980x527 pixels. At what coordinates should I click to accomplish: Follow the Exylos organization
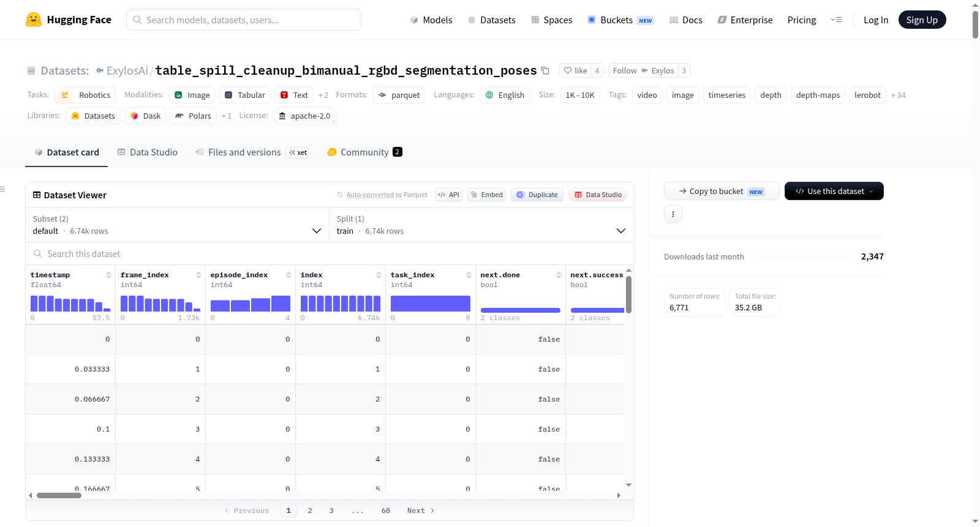click(x=644, y=70)
